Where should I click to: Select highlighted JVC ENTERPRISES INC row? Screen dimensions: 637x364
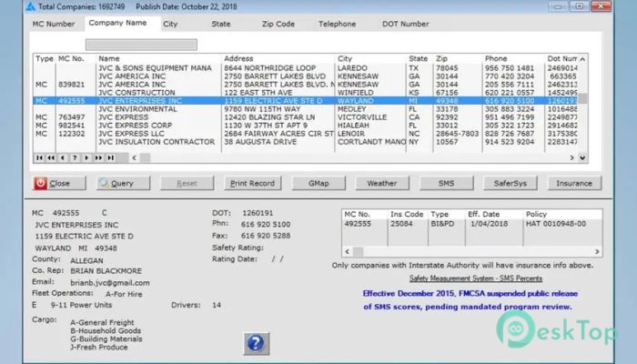pos(305,101)
